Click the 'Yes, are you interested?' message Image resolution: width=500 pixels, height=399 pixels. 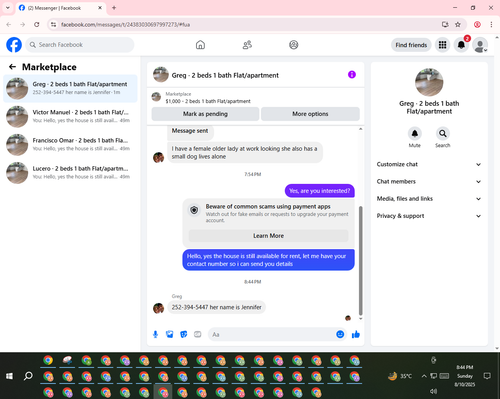pyautogui.click(x=319, y=191)
